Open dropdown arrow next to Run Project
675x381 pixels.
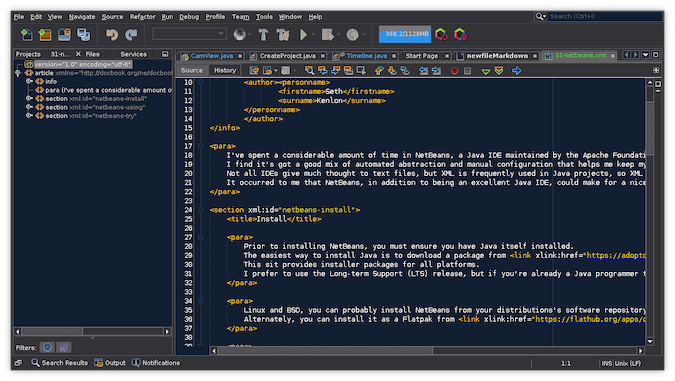coord(313,34)
